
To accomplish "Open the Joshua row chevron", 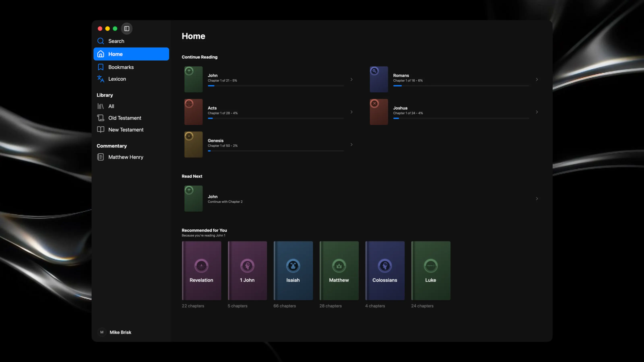I will pyautogui.click(x=537, y=112).
